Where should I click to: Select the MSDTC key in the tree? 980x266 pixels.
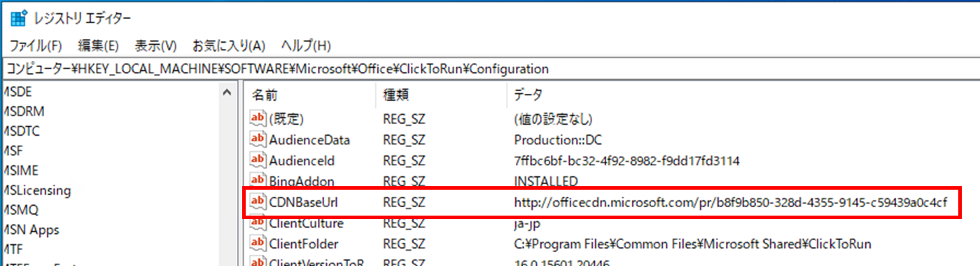[x=21, y=131]
